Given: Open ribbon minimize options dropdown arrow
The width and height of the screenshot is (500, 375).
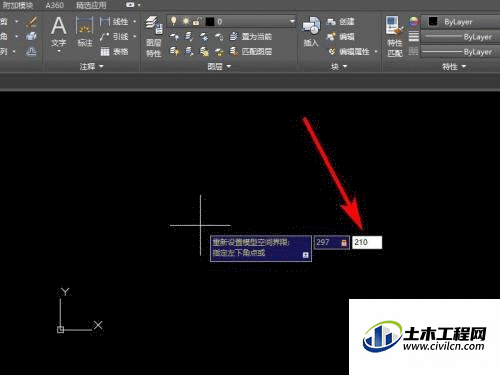Looking at the screenshot, I should (x=139, y=5).
